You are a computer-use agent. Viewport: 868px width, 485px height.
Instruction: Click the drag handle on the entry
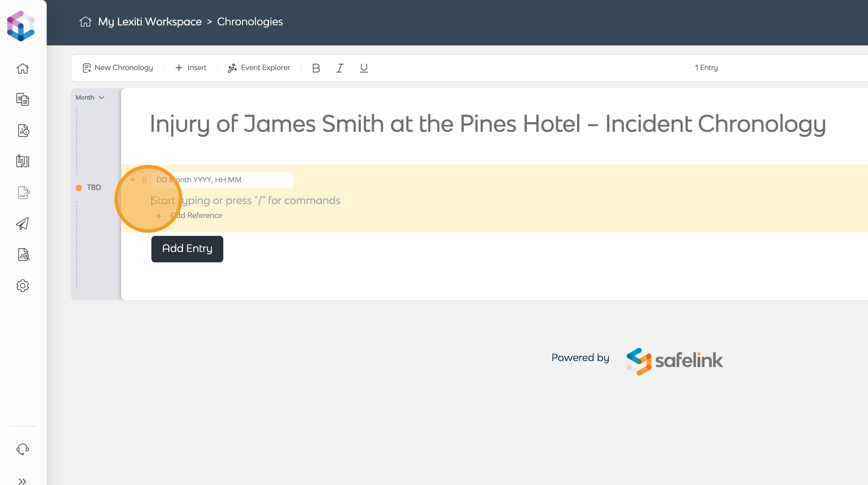click(x=144, y=180)
